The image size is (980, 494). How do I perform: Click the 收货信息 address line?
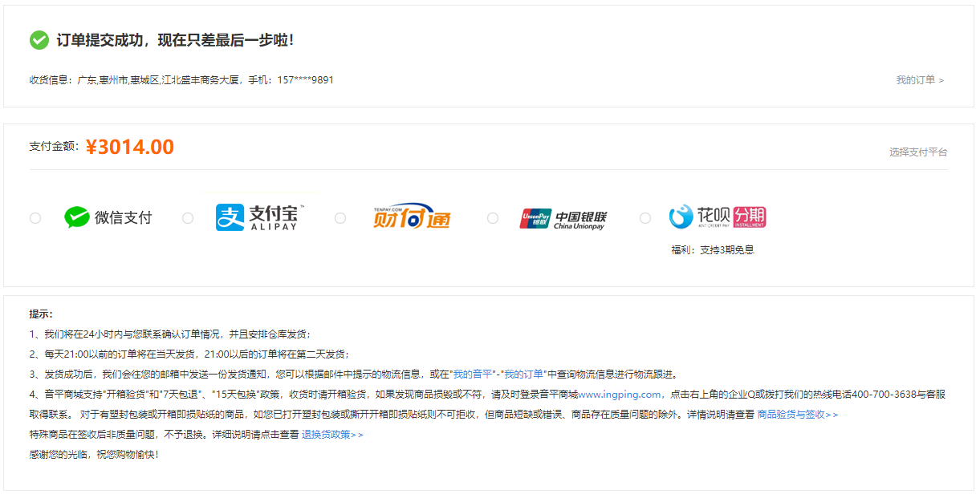[181, 80]
